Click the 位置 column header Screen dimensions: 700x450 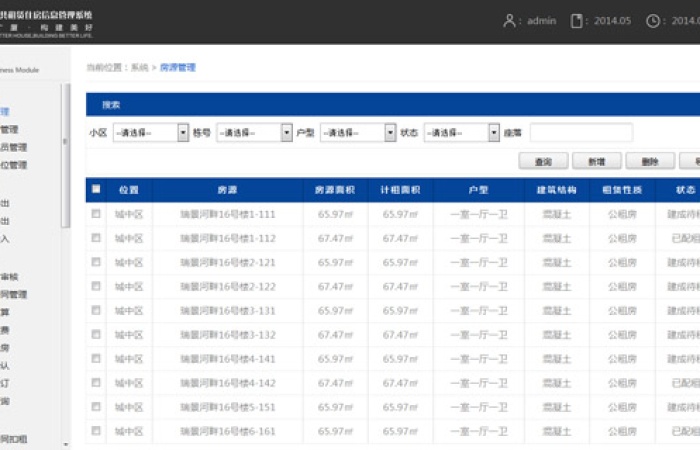(x=129, y=190)
